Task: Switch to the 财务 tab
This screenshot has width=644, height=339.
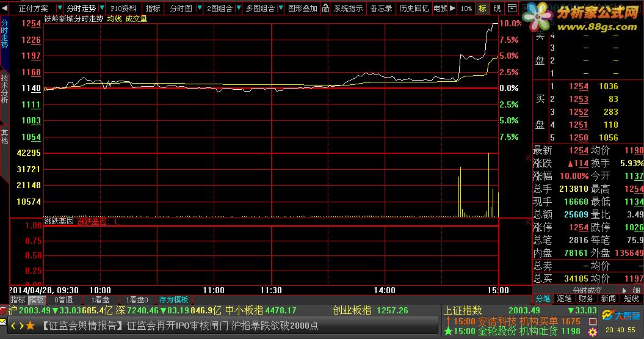Action: point(586,299)
